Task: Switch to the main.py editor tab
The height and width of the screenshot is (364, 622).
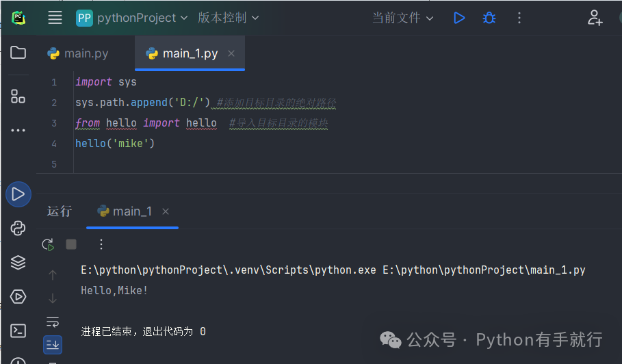Action: tap(78, 53)
